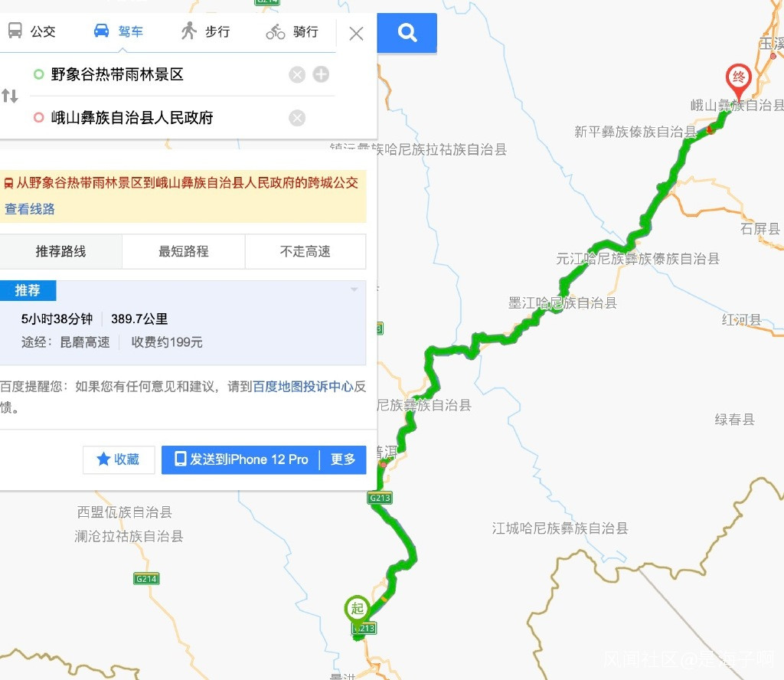
Task: Clear the 峨山彝族自治县人民政府 destination field
Action: point(297,118)
